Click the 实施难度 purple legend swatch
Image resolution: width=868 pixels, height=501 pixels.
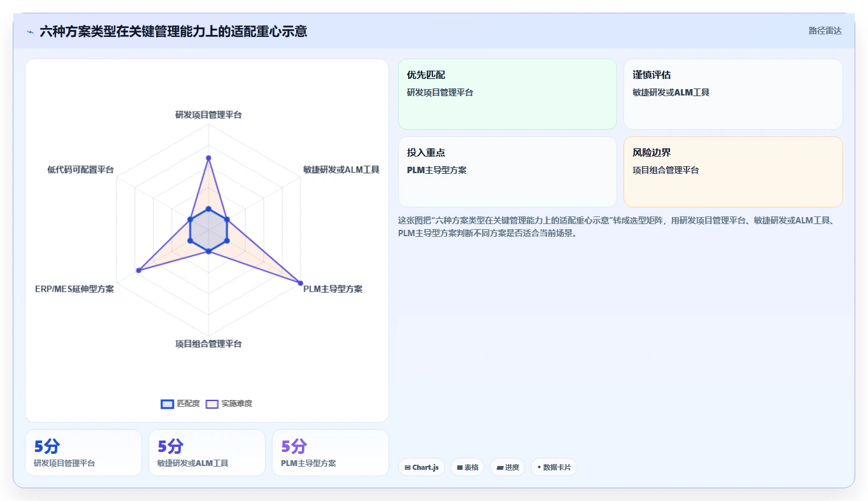[x=212, y=404]
